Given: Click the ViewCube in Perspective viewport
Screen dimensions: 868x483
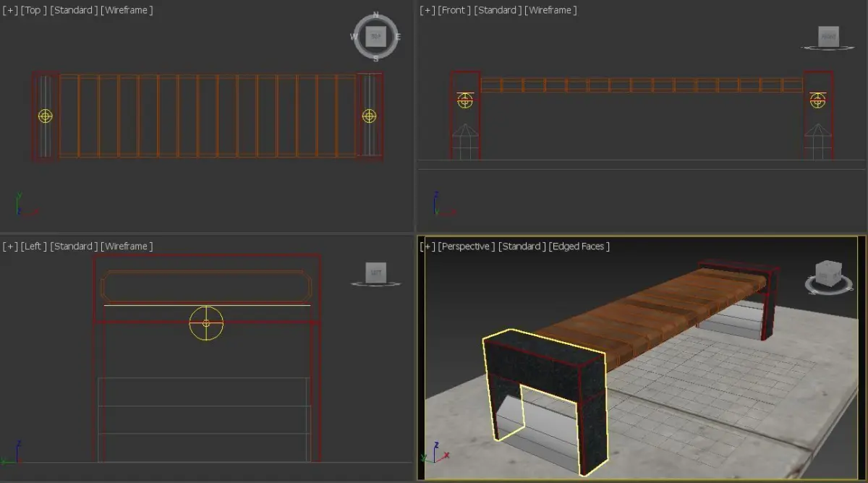Looking at the screenshot, I should (828, 275).
